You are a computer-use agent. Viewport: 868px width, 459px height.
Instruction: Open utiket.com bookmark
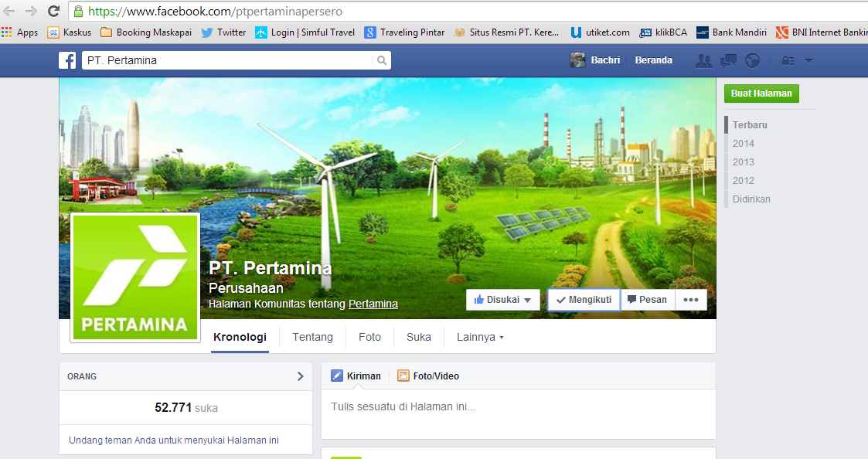600,32
